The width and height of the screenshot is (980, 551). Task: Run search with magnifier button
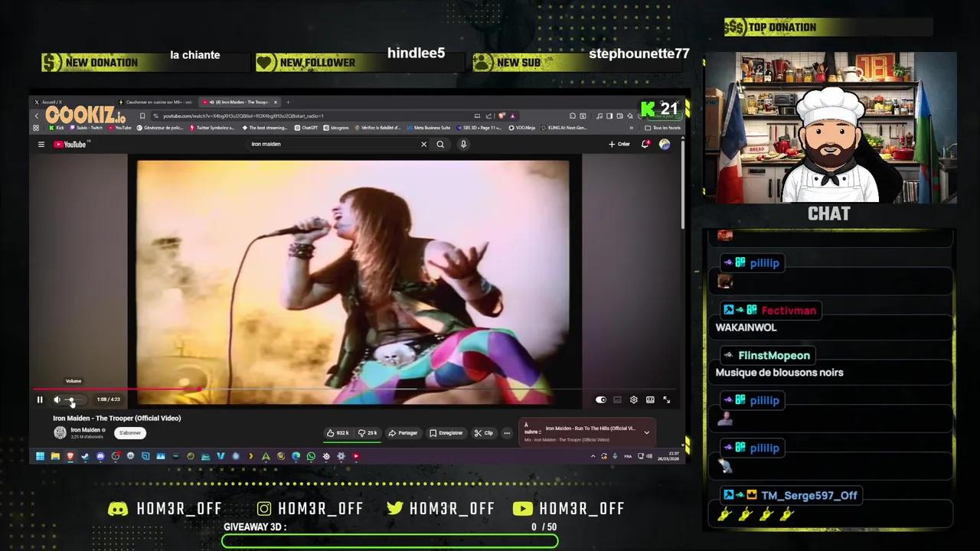coord(440,144)
